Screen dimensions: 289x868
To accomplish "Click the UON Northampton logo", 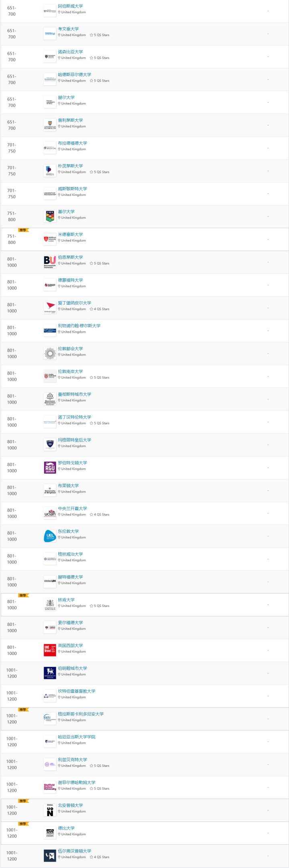I will [x=50, y=810].
